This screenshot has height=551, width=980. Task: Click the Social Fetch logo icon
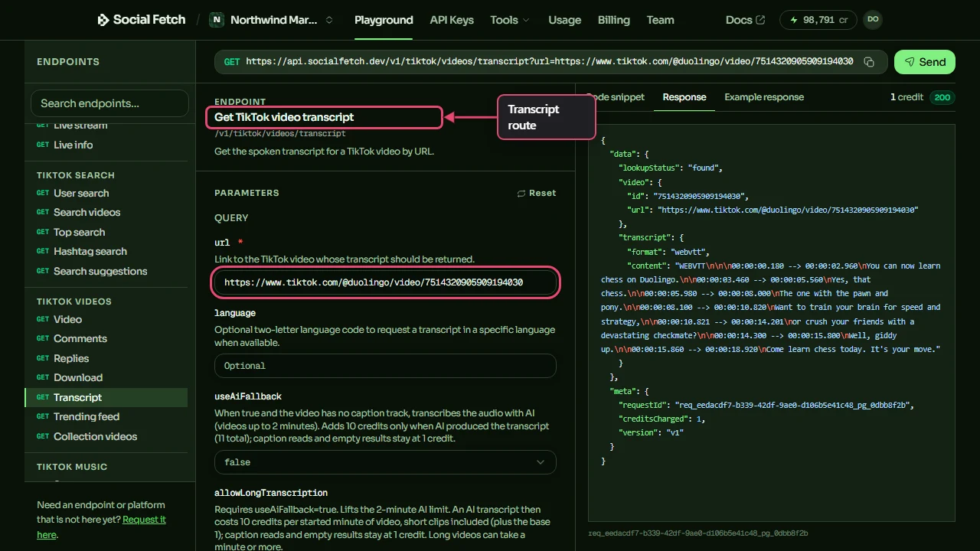point(103,20)
